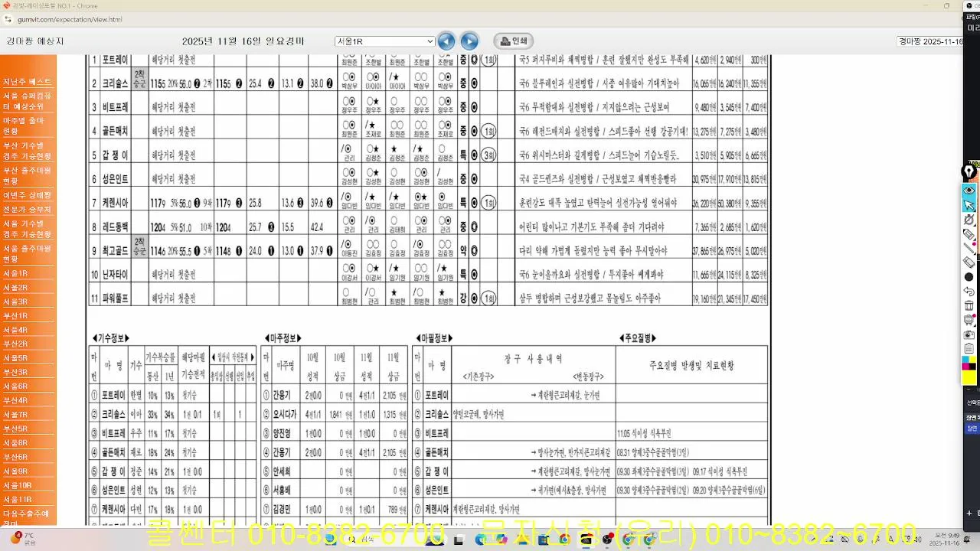Image resolution: width=980 pixels, height=551 pixels.
Task: Click horse name 레드통백 in top table
Action: (115, 227)
